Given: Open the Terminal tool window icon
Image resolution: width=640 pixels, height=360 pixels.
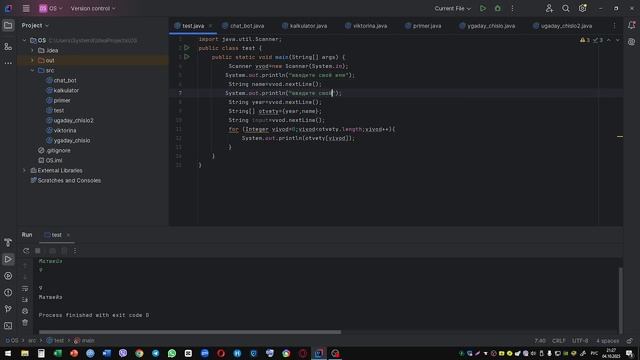Looking at the screenshot, I should (8, 326).
